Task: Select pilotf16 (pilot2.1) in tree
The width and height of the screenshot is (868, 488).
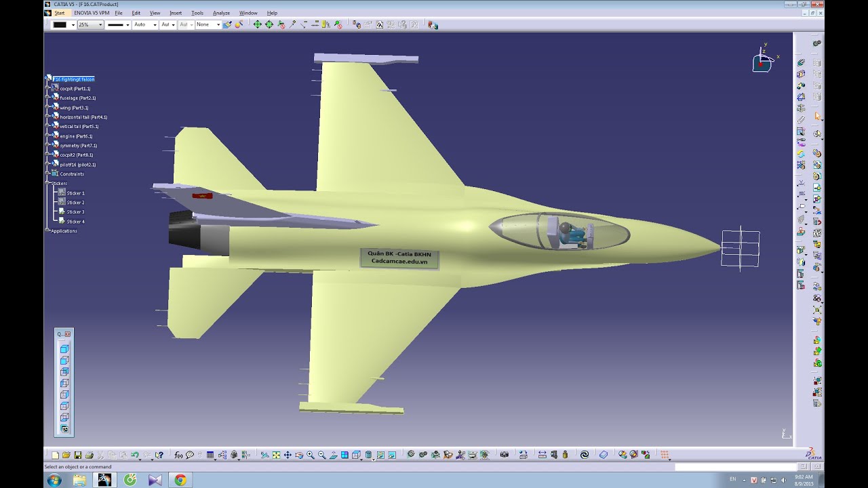Action: [77, 164]
